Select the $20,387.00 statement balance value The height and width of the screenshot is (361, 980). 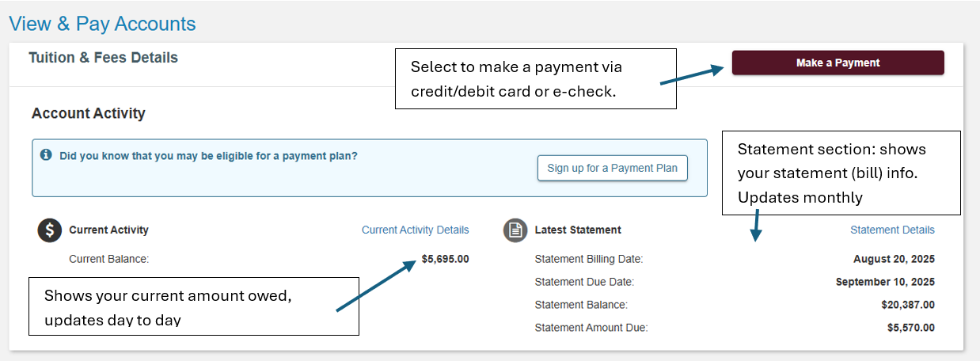907,305
